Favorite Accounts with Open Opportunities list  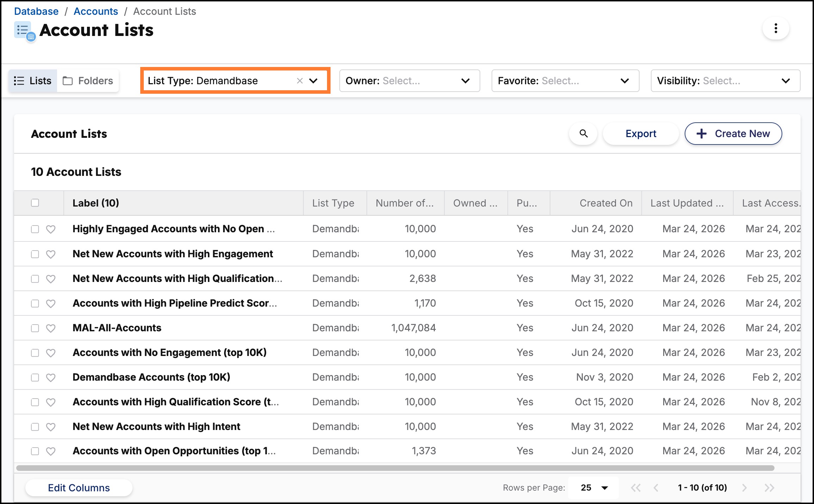point(51,451)
